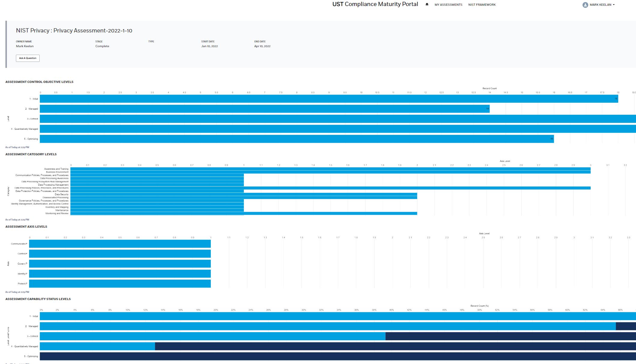Click the Govern-P bar in Axis Levels chart
636x364 pixels.
[120, 264]
